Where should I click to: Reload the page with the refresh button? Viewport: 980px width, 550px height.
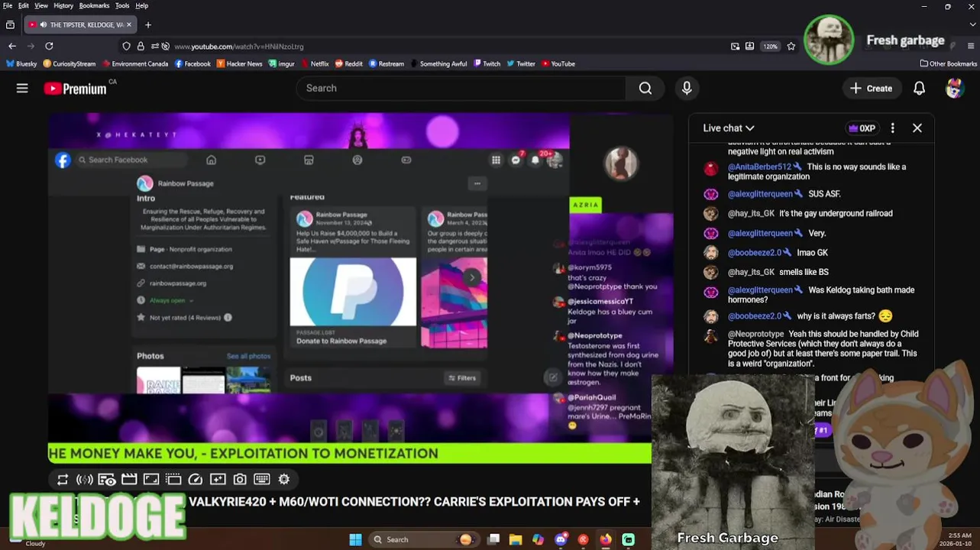tap(49, 46)
